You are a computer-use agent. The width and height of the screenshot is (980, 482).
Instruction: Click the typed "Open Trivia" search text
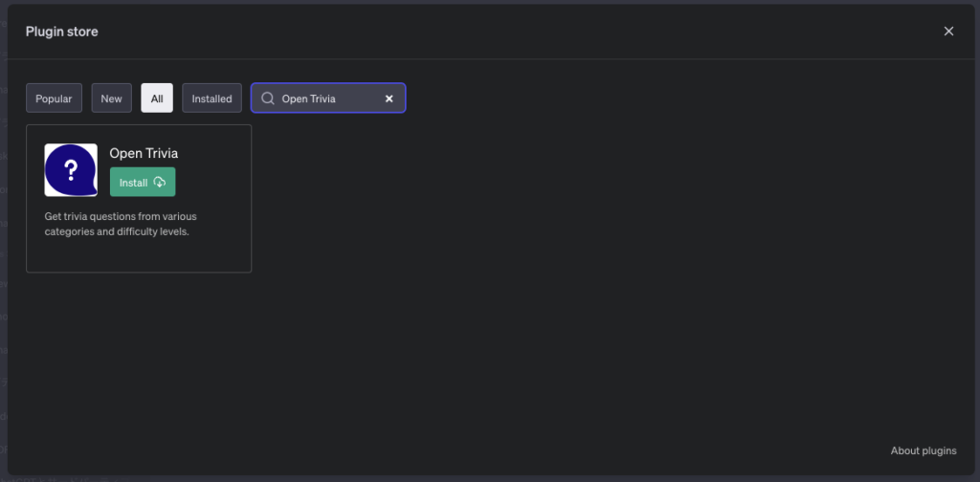(308, 99)
